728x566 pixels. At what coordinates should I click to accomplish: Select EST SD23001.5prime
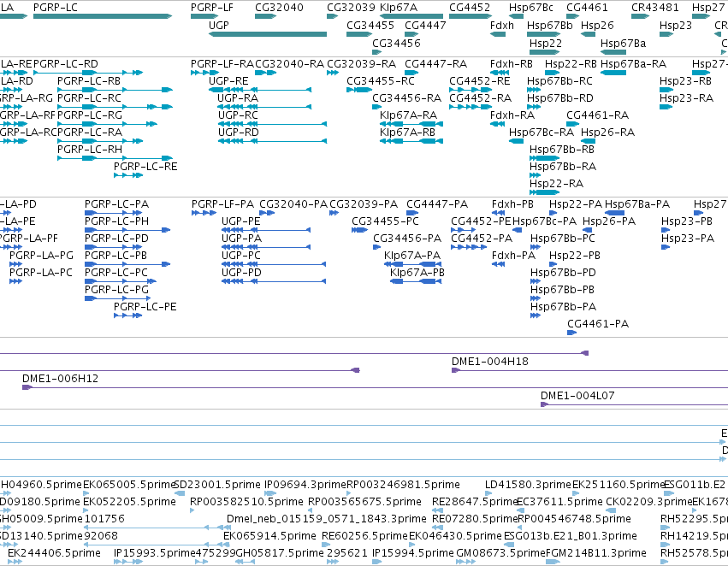point(217,484)
